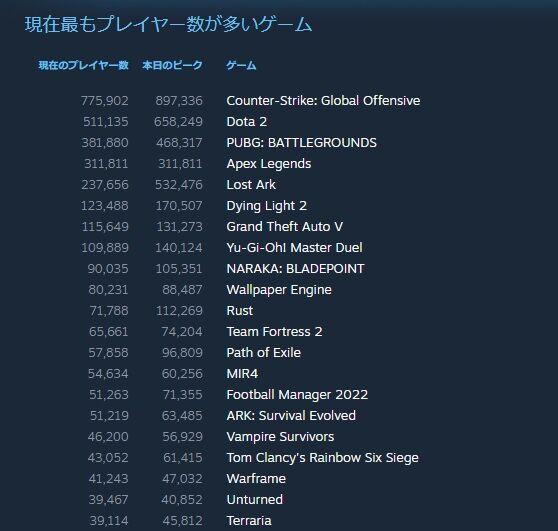Select Team Fortress 2 peak 74,204

coord(182,332)
